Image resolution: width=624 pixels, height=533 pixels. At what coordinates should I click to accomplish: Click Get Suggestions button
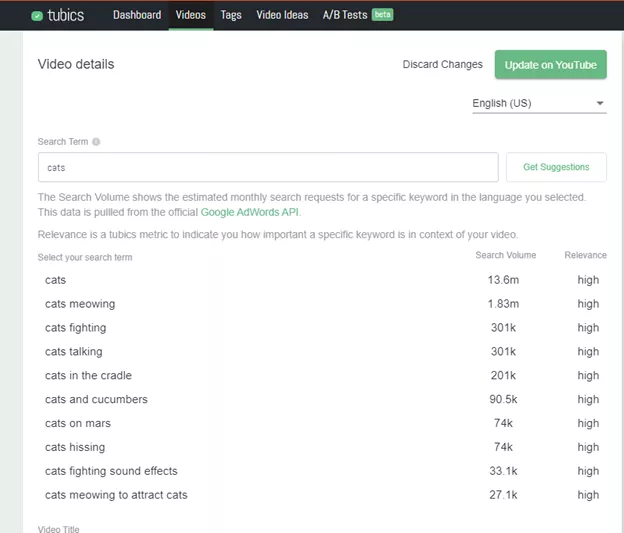[x=556, y=167]
